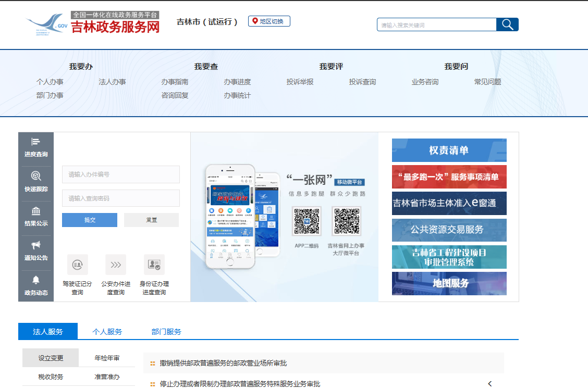Click the 吉林政务服务网 logo
This screenshot has width=588, height=389.
(x=93, y=23)
